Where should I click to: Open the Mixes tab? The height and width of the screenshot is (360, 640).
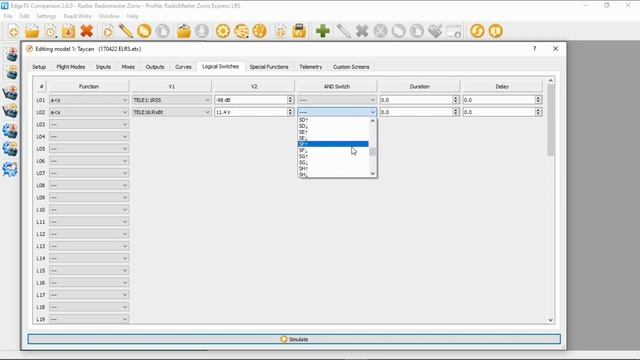click(128, 67)
